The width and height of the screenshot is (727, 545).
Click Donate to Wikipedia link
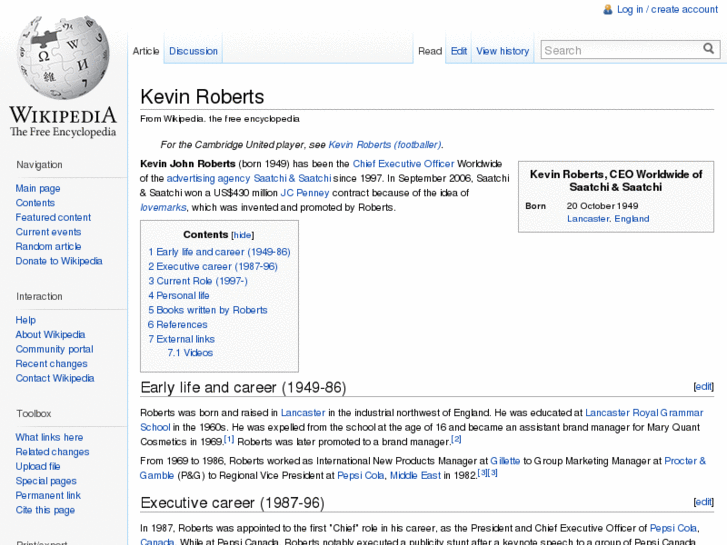coord(58,261)
